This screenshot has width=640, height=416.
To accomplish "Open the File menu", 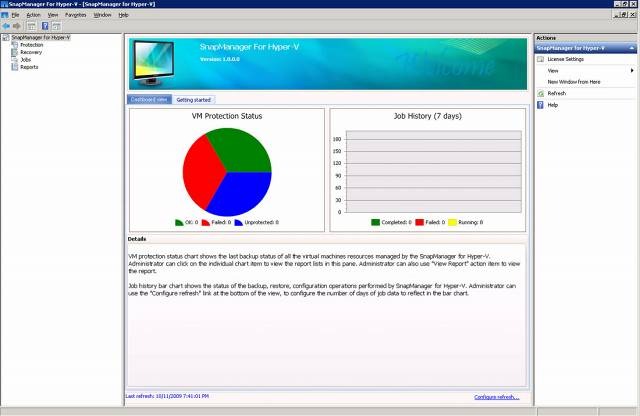I will pos(16,15).
